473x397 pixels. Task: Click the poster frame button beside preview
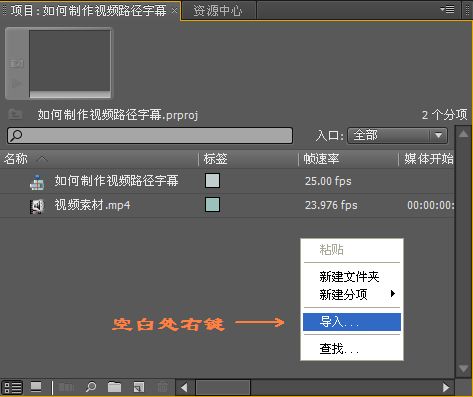coord(16,63)
